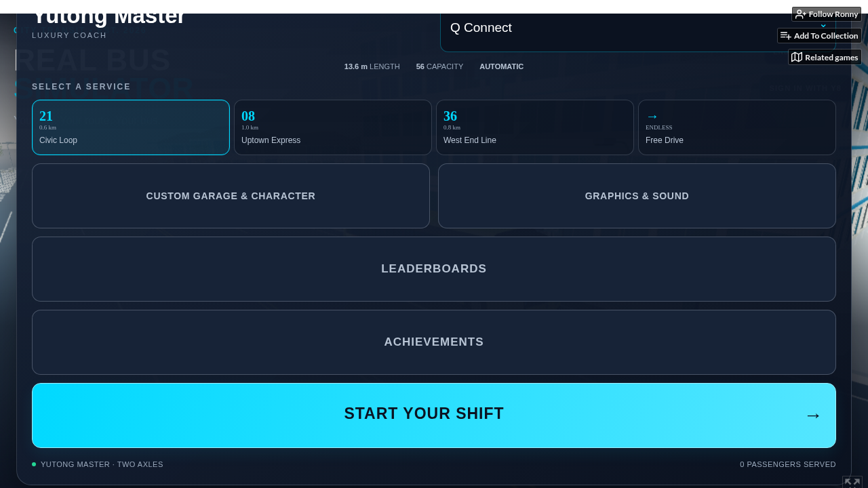
Task: Toggle fullscreen with the expand icon
Action: click(852, 483)
